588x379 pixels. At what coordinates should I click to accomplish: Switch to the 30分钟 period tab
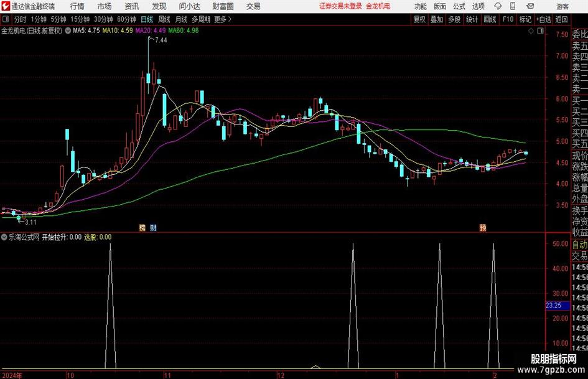pos(103,19)
